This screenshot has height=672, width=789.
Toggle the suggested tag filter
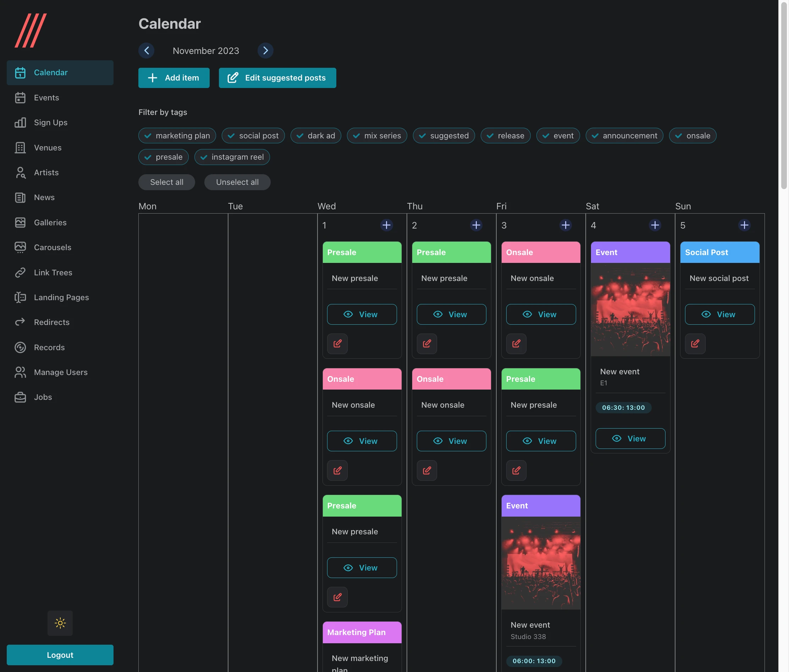pyautogui.click(x=444, y=136)
